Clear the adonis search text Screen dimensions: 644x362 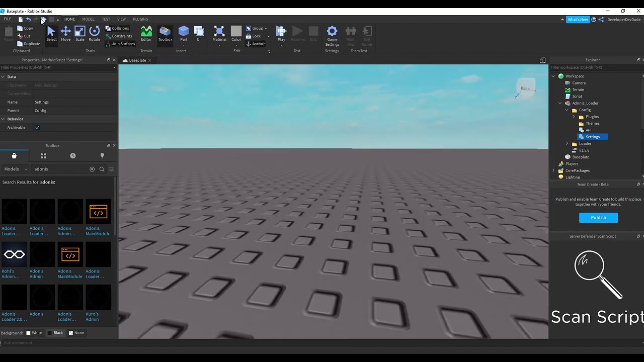point(92,169)
